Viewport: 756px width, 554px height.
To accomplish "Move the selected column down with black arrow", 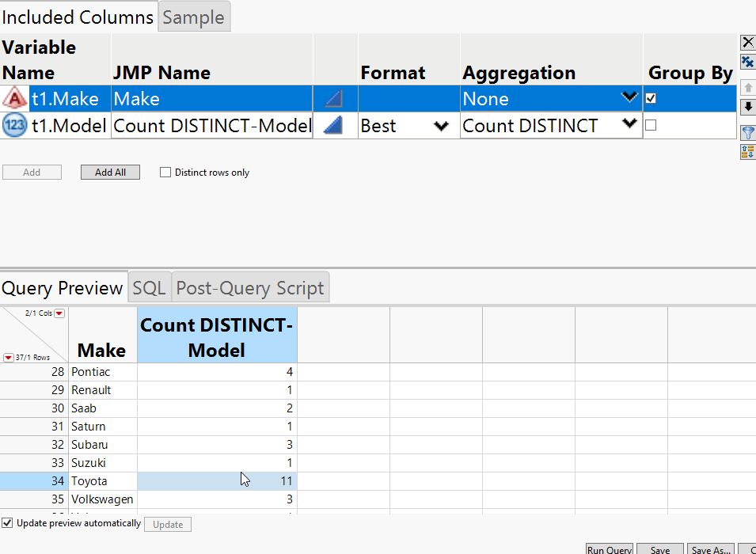I will tap(747, 107).
